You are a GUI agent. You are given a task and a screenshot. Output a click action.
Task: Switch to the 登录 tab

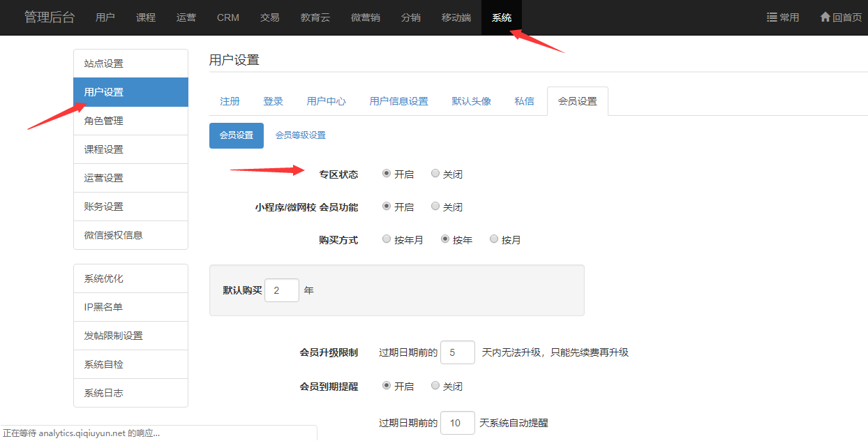coord(274,101)
